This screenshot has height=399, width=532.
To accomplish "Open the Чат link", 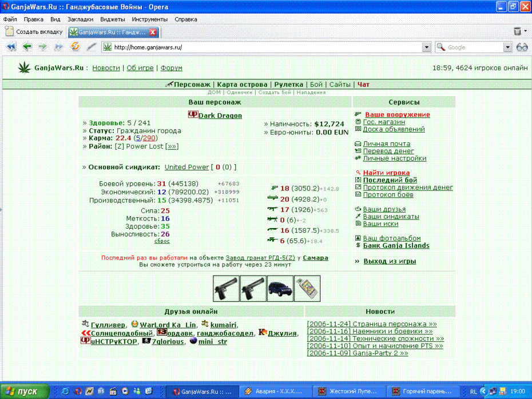I will [363, 85].
